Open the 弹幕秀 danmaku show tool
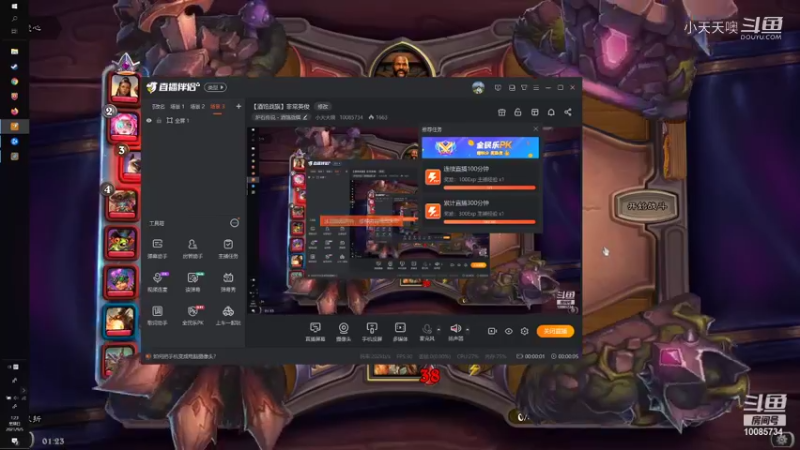The height and width of the screenshot is (450, 800). coord(228,282)
